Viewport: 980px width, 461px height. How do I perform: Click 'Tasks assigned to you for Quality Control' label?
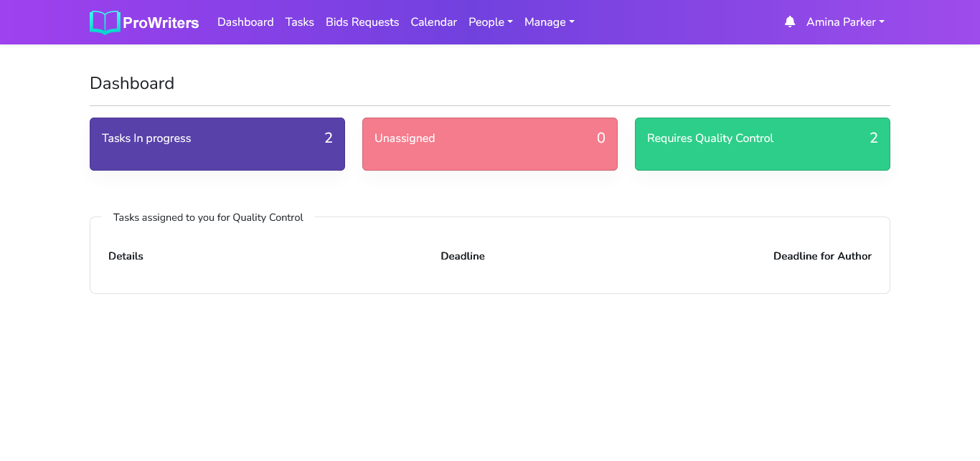[208, 217]
